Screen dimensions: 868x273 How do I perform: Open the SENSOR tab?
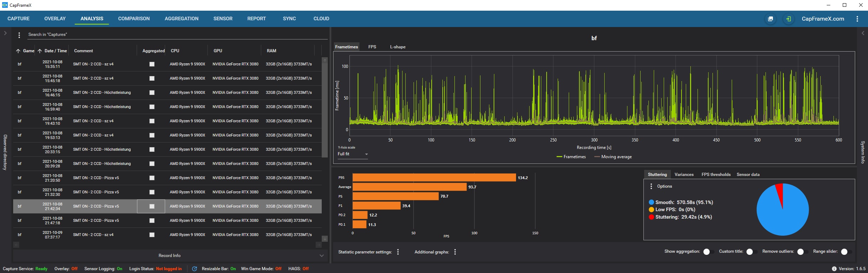tap(223, 18)
